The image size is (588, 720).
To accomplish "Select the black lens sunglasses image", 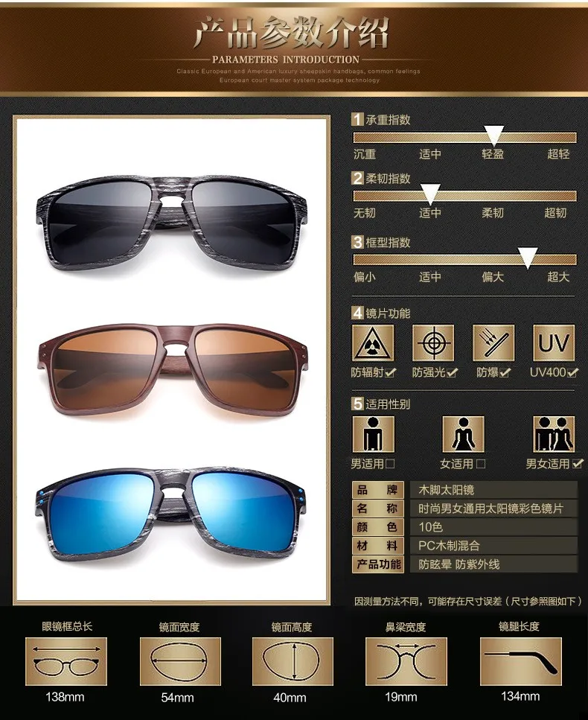I will point(170,223).
